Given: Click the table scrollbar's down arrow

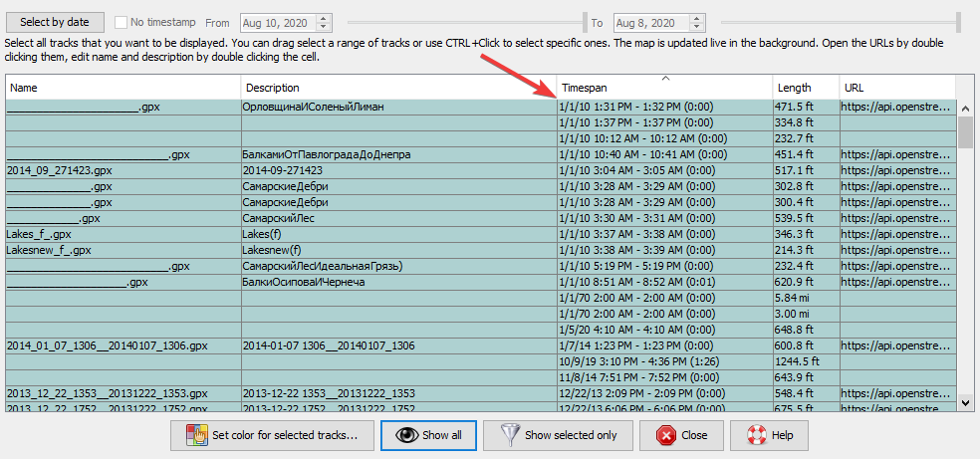Looking at the screenshot, I should point(965,401).
